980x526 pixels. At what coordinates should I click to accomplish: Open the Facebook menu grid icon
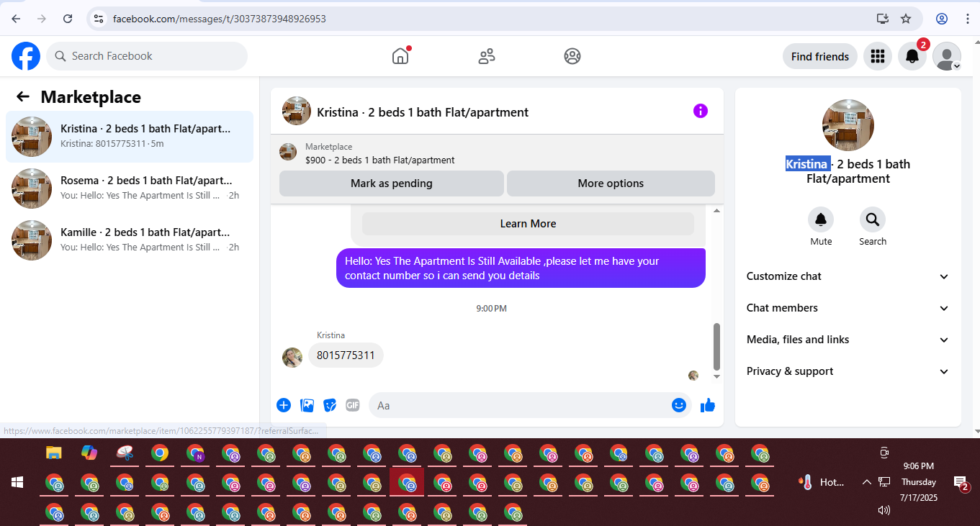coord(877,56)
